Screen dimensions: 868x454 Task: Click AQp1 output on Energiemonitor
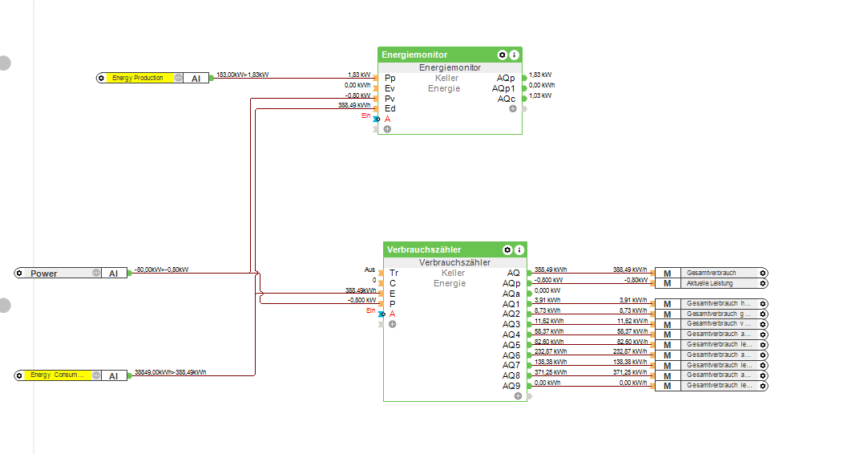(504, 89)
